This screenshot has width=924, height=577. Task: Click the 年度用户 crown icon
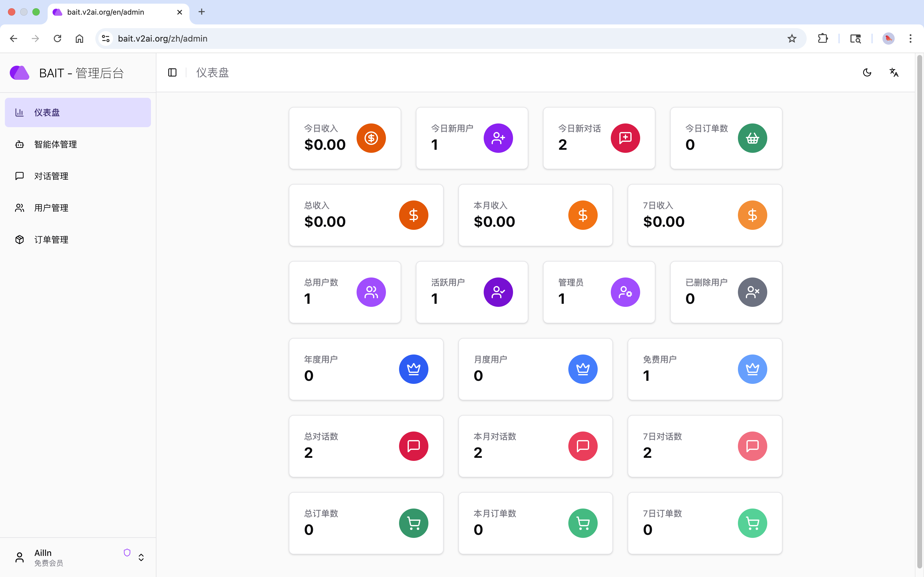point(413,369)
